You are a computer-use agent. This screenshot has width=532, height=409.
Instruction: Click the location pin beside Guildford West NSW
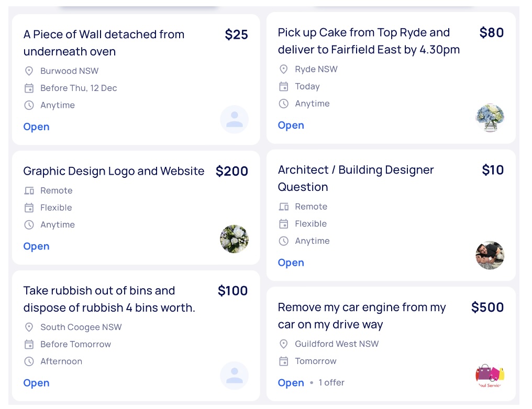(x=284, y=344)
